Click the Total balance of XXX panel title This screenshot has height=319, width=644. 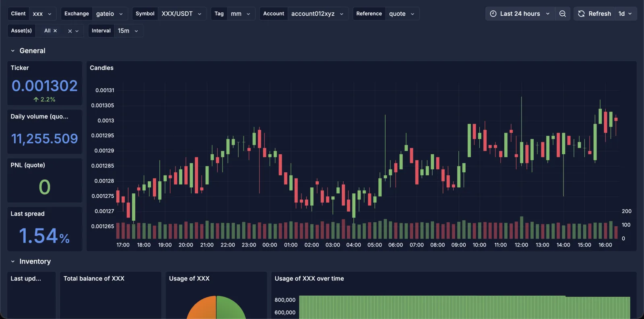pyautogui.click(x=94, y=278)
